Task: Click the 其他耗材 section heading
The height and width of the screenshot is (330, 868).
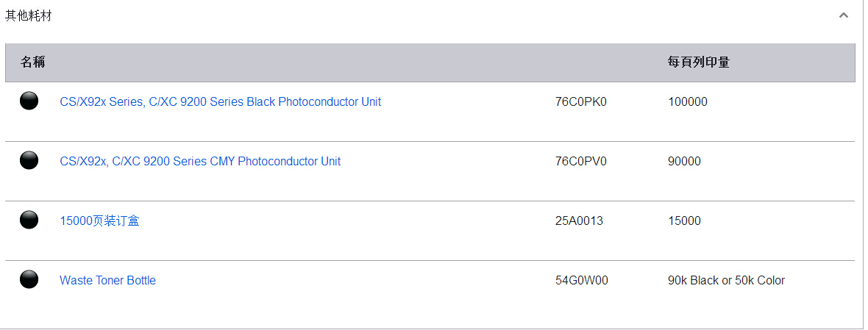Action: click(x=28, y=15)
